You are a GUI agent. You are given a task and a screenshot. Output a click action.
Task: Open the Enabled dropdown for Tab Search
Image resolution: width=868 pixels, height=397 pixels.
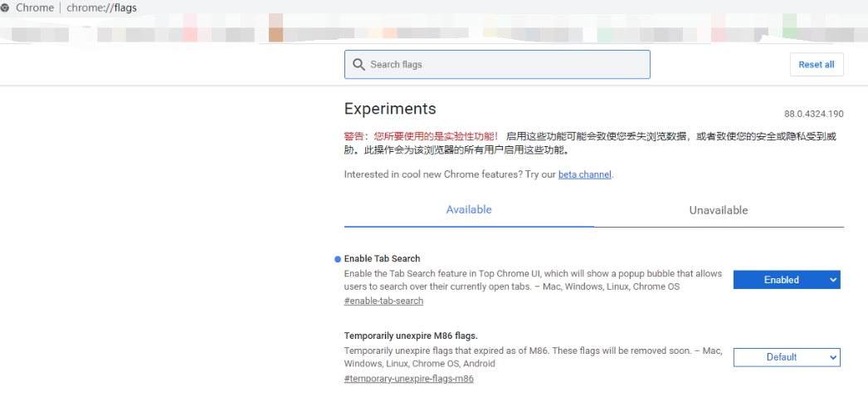tap(787, 280)
